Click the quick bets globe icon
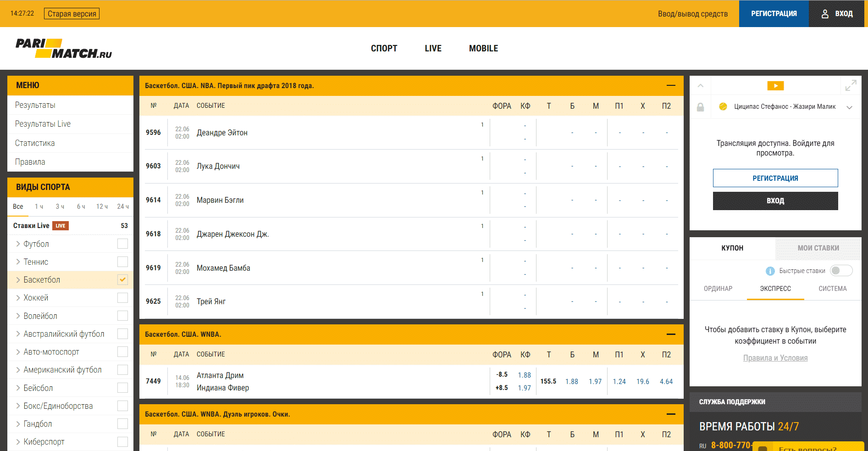Viewport: 868px width, 451px height. [770, 271]
